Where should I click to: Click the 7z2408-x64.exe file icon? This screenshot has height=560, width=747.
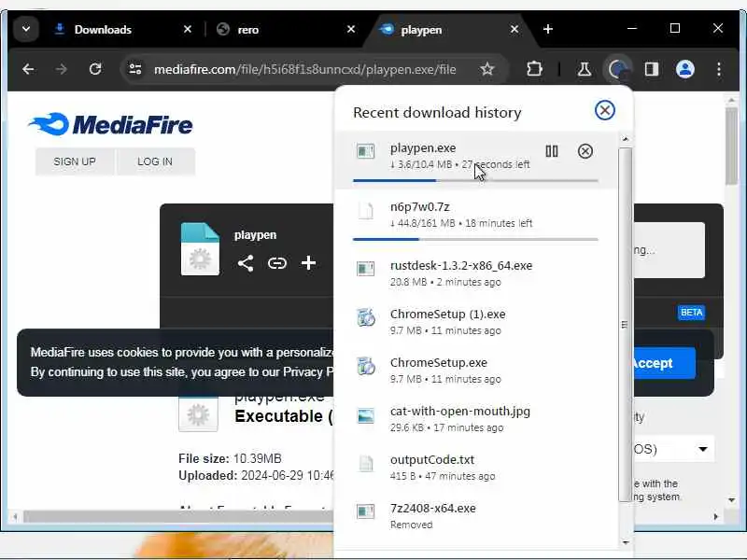(x=365, y=511)
